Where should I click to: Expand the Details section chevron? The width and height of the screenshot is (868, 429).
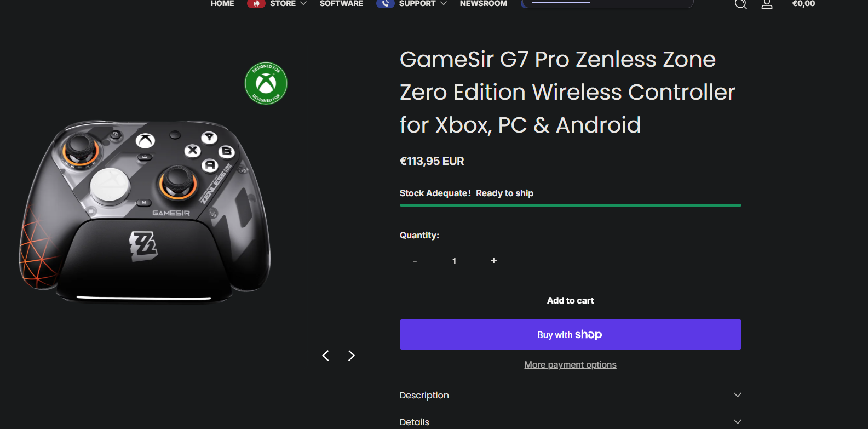(x=738, y=422)
